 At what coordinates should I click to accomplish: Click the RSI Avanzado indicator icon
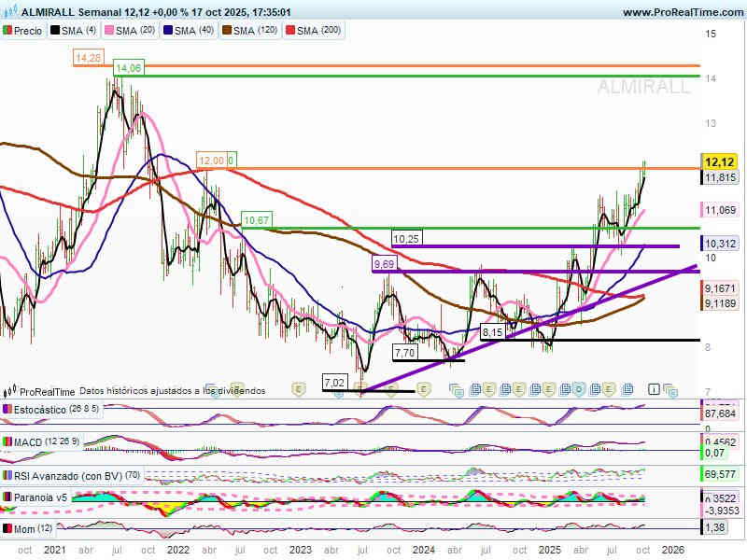(x=8, y=474)
